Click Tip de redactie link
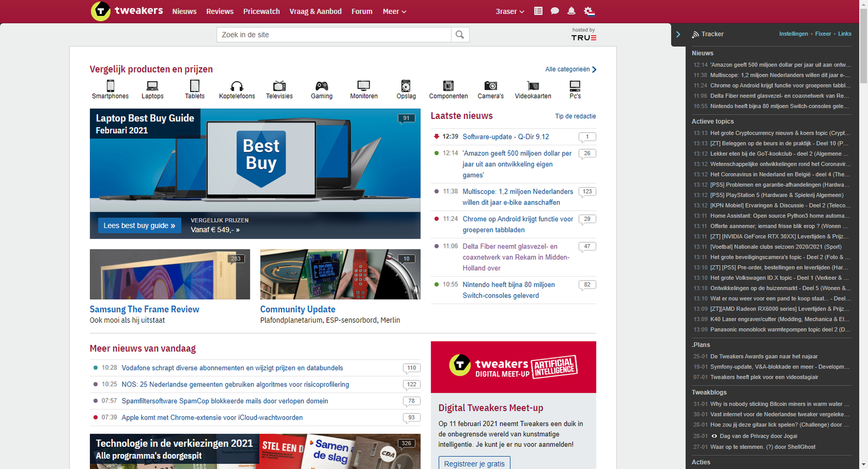This screenshot has height=469, width=868. tap(575, 116)
